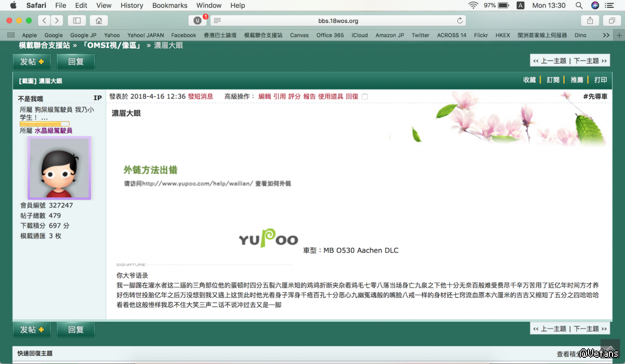Screen dimensions: 625x364
Task: Expand the bookmarks bar overflow chevron
Action: click(606, 35)
